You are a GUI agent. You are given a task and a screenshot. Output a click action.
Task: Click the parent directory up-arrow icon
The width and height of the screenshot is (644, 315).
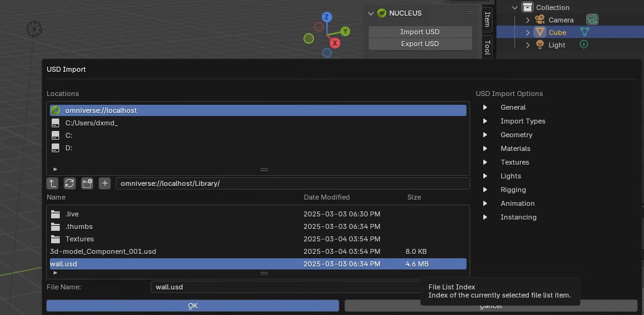point(52,183)
